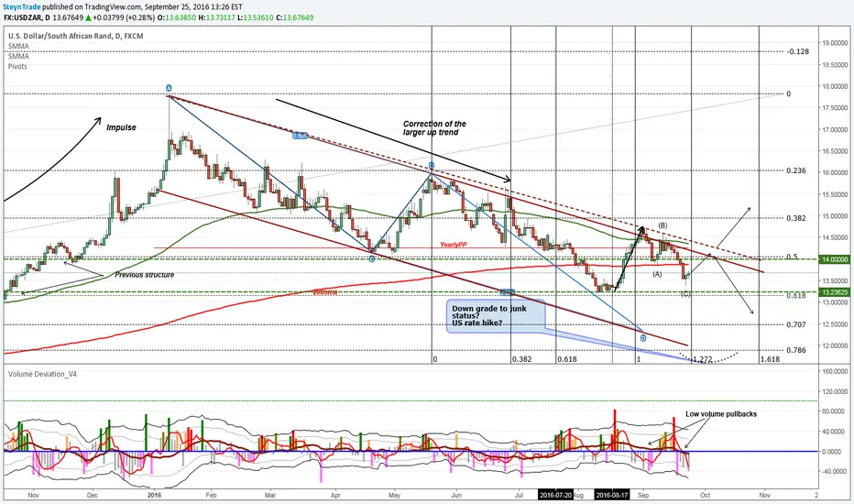Viewport: 854px width, 504px height.
Task: Click the 12.50000 price axis label
Action: tap(835, 324)
